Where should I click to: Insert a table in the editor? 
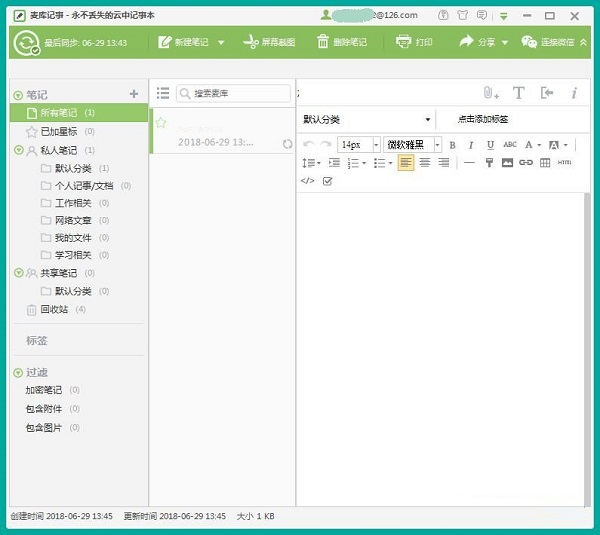(x=545, y=163)
